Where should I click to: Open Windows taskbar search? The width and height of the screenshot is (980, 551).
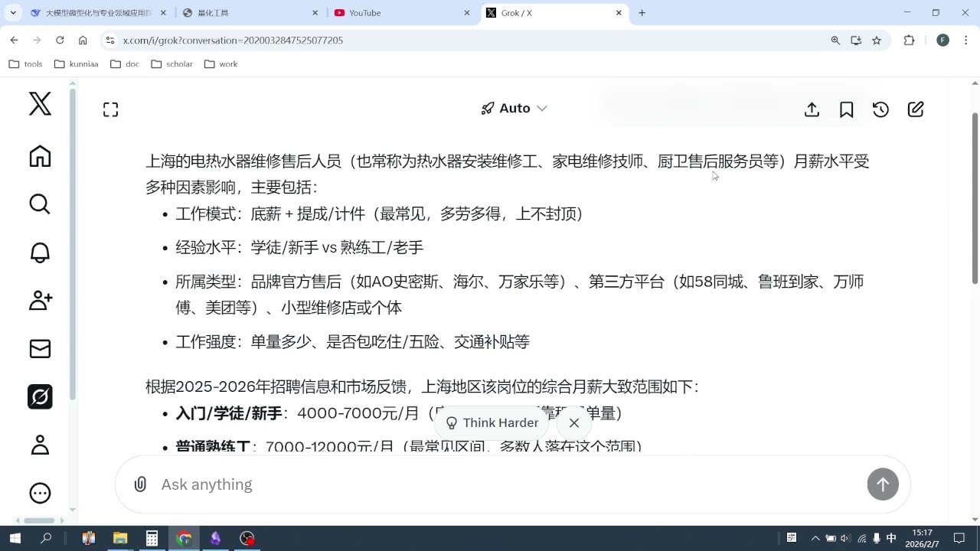click(x=46, y=538)
